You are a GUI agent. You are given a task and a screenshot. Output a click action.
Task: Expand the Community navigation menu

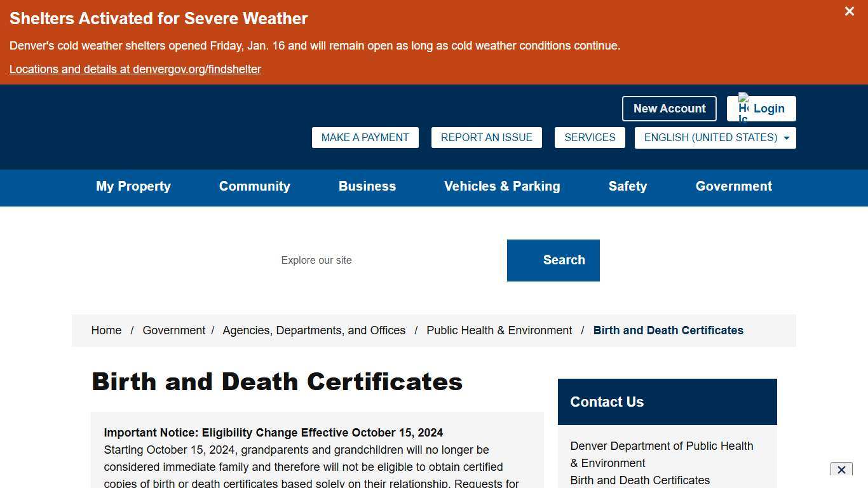point(254,186)
